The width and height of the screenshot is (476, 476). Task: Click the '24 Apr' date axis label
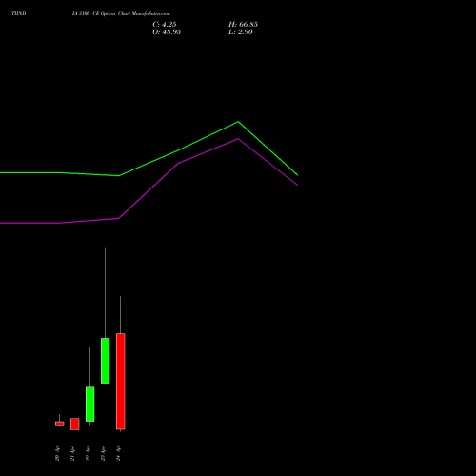(x=118, y=453)
